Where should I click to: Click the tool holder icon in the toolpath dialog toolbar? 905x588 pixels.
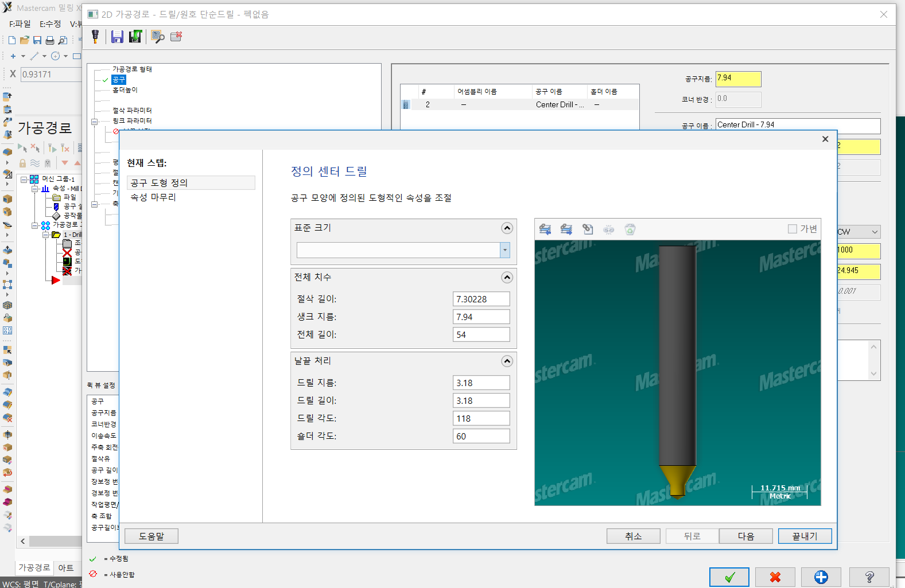click(95, 37)
